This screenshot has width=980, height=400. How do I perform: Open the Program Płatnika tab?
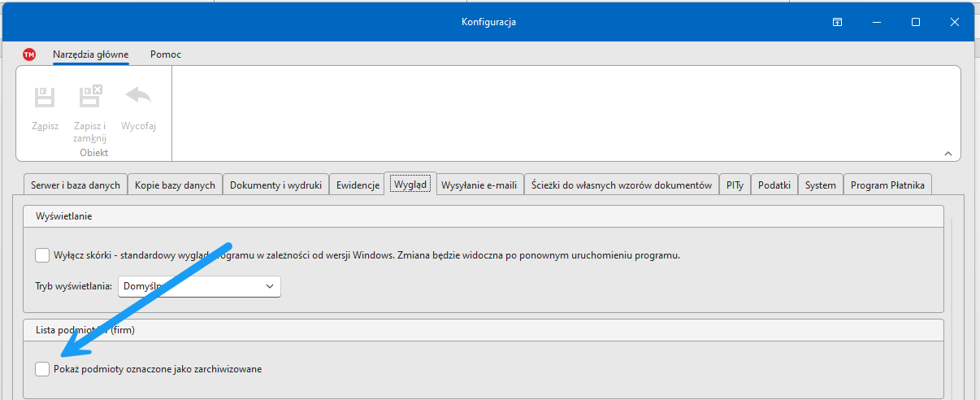click(887, 185)
